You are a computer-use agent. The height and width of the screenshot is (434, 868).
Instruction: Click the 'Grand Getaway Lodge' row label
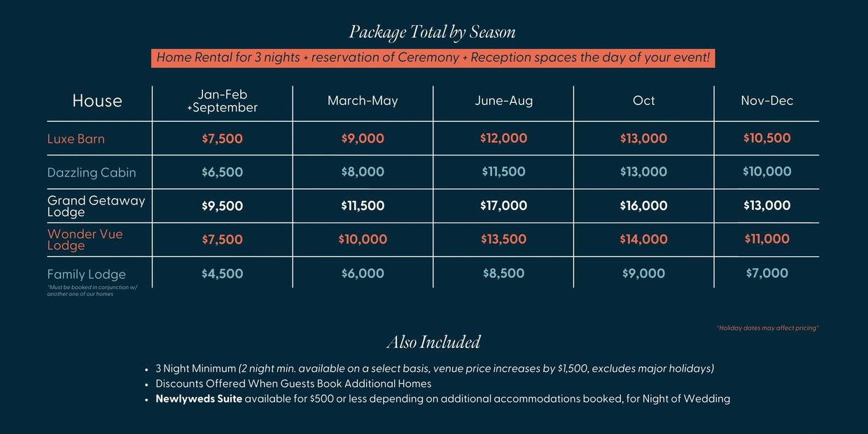[x=96, y=206]
